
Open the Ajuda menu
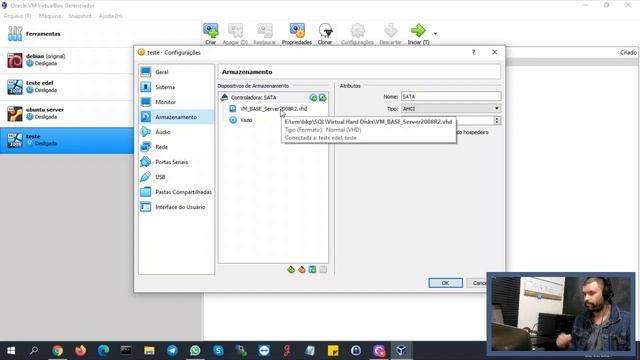(111, 16)
